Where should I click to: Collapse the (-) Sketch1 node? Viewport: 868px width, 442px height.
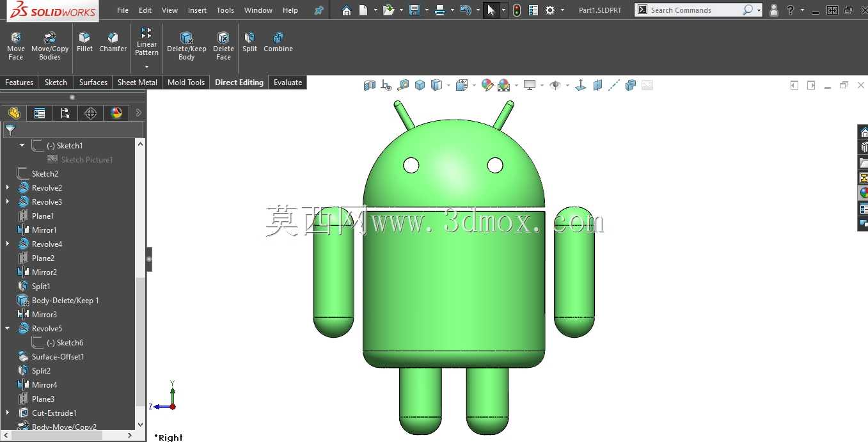[22, 145]
